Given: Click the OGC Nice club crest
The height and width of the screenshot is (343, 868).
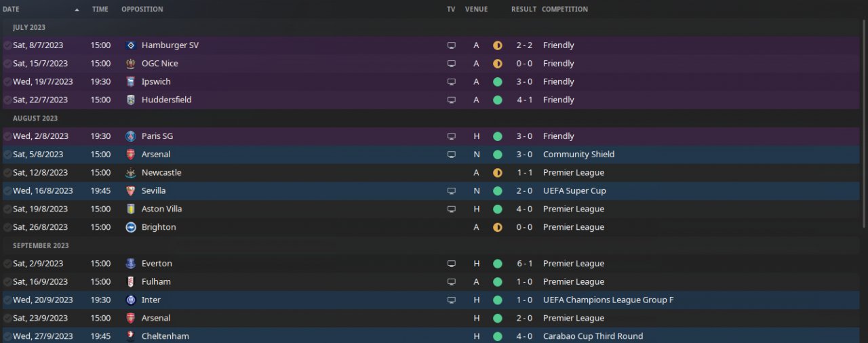Looking at the screenshot, I should pos(131,64).
